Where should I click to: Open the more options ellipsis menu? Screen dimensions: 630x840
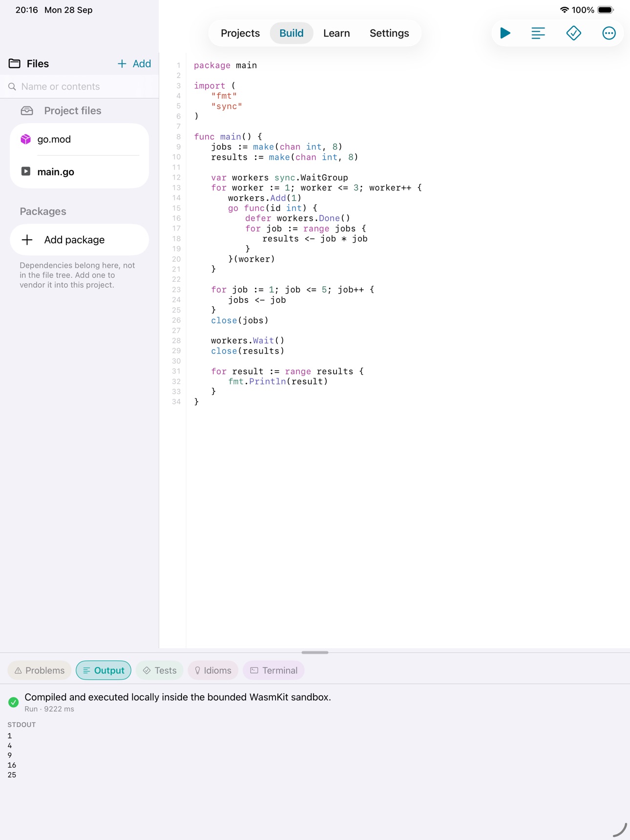point(609,33)
